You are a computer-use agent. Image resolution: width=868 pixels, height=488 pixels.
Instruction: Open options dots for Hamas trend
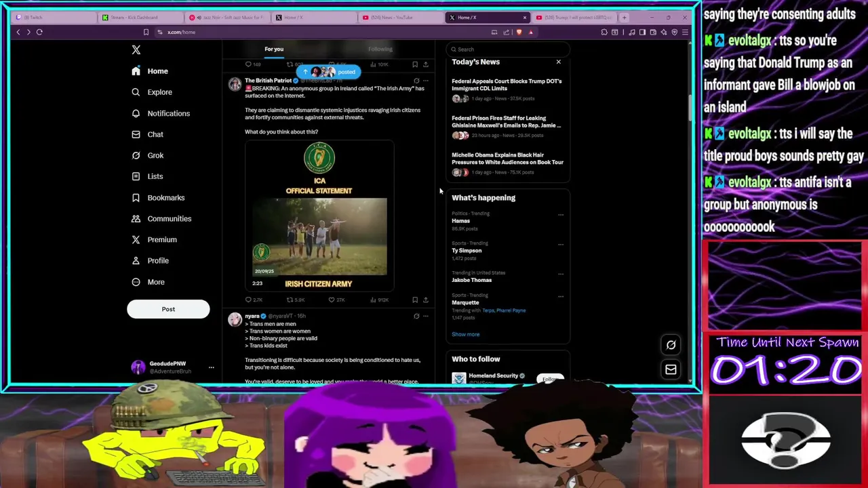tap(561, 215)
